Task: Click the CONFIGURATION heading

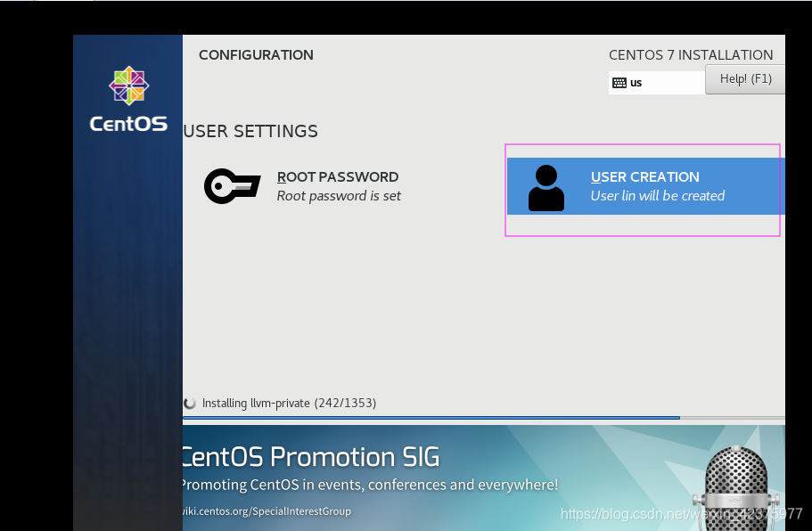Action: pos(256,55)
